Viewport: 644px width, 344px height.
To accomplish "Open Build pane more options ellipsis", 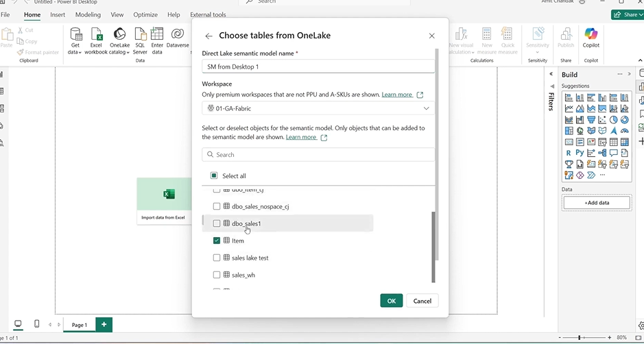I will pyautogui.click(x=620, y=74).
